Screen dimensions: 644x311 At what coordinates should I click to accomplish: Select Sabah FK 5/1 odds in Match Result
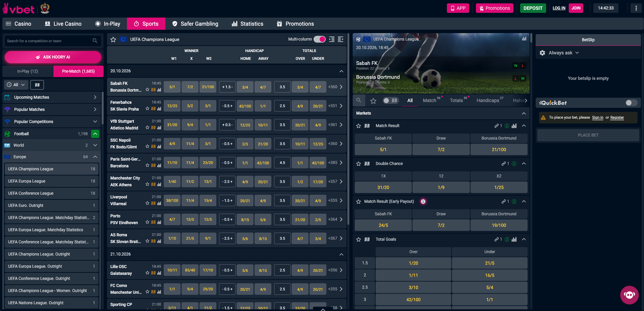pyautogui.click(x=383, y=149)
